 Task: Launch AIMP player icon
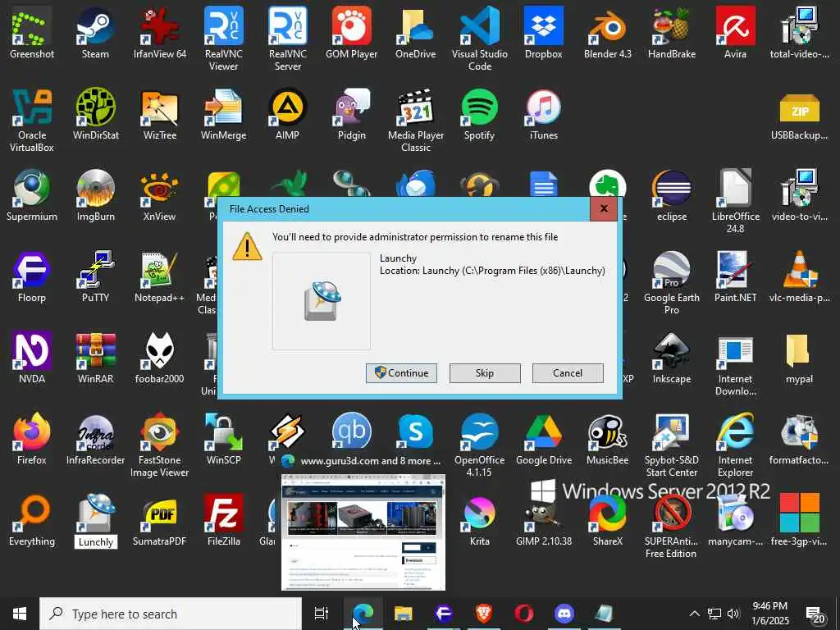(x=288, y=113)
